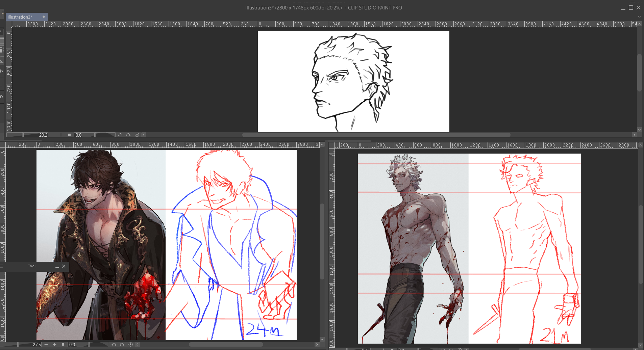Click the 21m handwritten note
This screenshot has height=350, width=644.
(x=554, y=335)
